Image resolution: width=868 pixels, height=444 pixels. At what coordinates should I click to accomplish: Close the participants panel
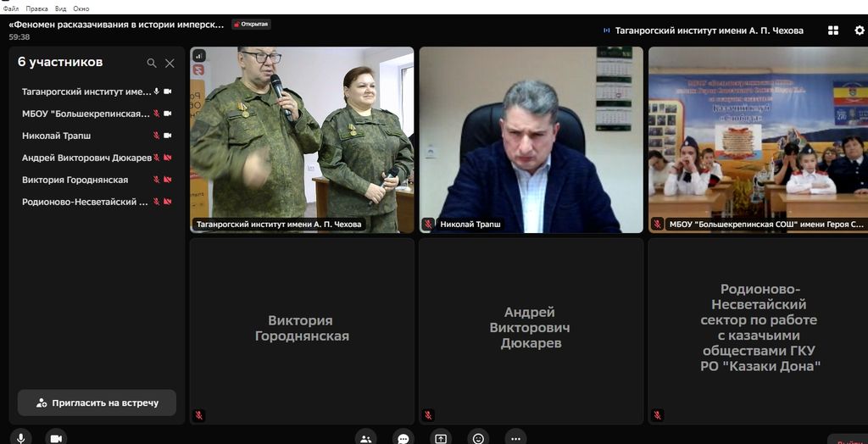(x=170, y=63)
